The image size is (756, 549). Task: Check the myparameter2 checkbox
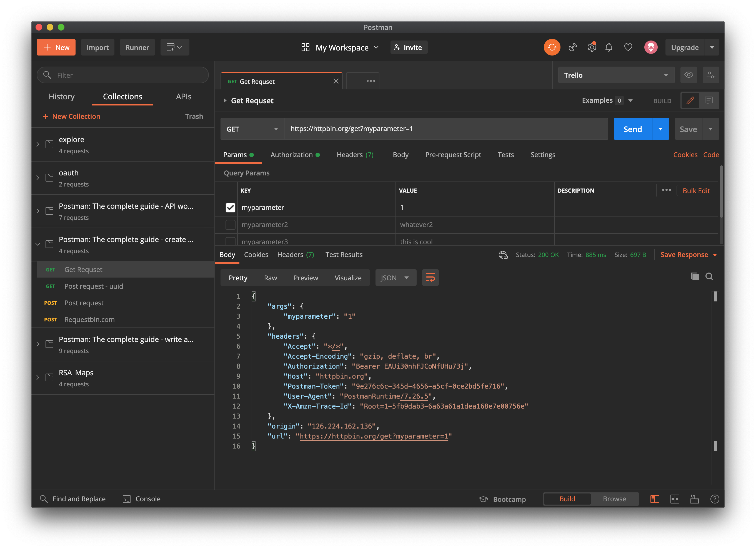click(230, 225)
